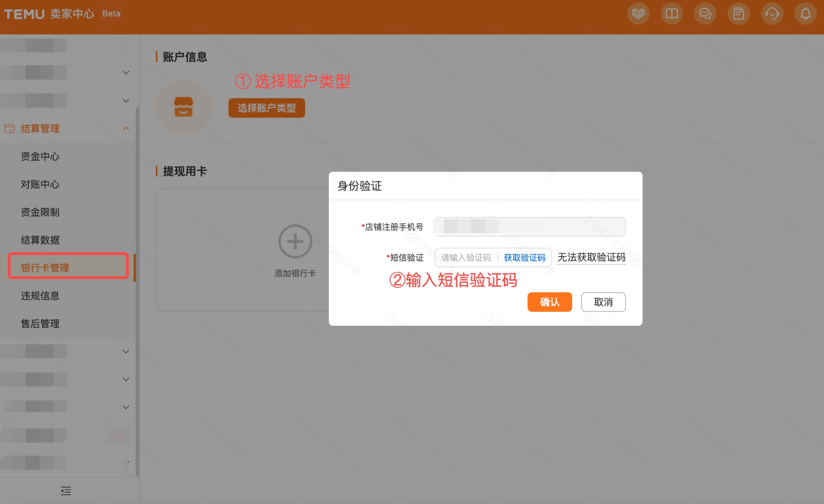824x504 pixels.
Task: Collapse the 结算管理 section
Action: point(126,128)
